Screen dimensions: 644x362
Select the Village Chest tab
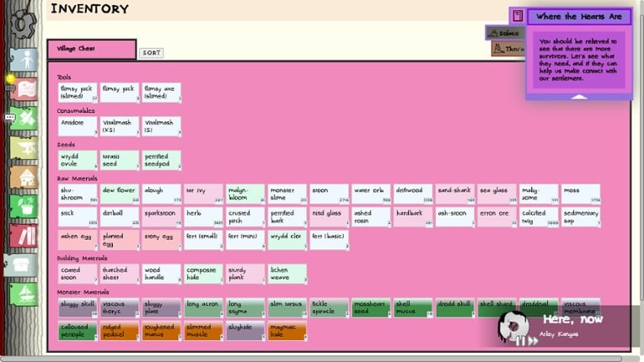coord(91,50)
